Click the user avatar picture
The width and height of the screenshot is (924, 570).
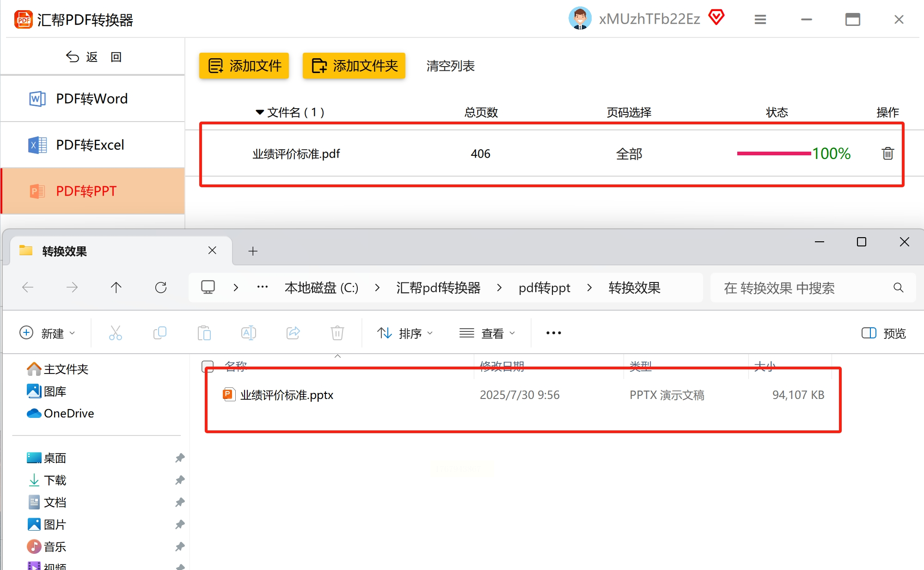(x=580, y=18)
